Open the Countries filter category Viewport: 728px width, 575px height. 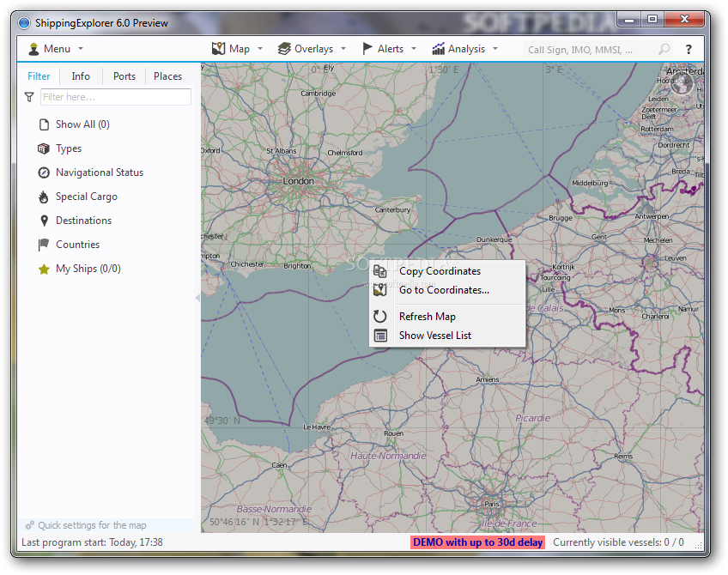coord(77,245)
